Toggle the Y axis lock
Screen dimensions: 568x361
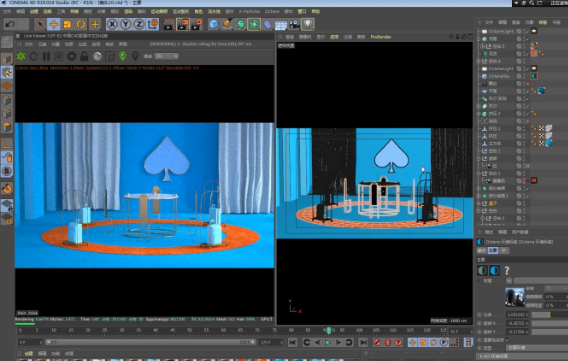pyautogui.click(x=125, y=24)
